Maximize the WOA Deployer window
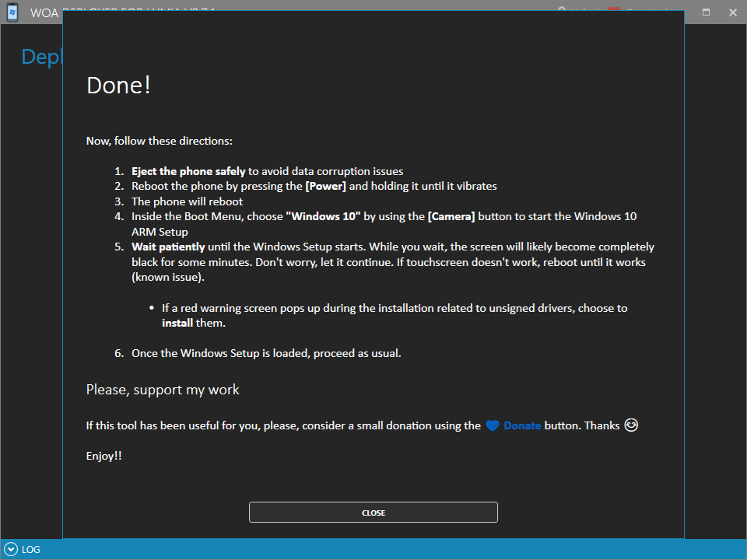The width and height of the screenshot is (747, 560). click(x=706, y=12)
